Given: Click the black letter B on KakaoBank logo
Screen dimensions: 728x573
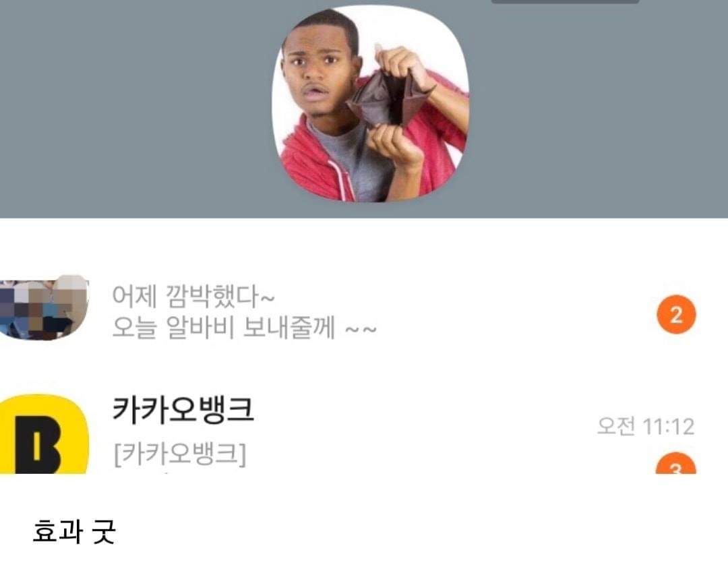Looking at the screenshot, I should [x=38, y=445].
